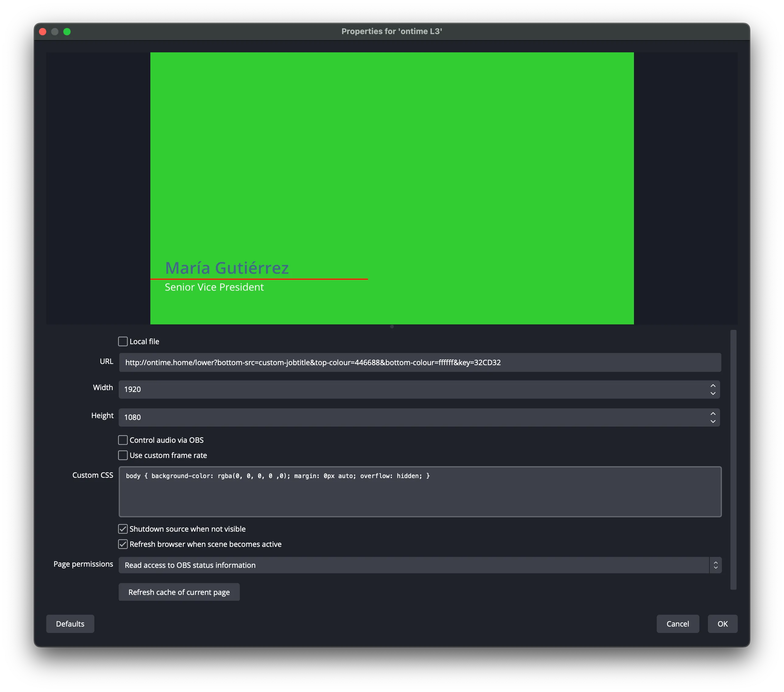Increment the Width value with up arrow

[713, 386]
